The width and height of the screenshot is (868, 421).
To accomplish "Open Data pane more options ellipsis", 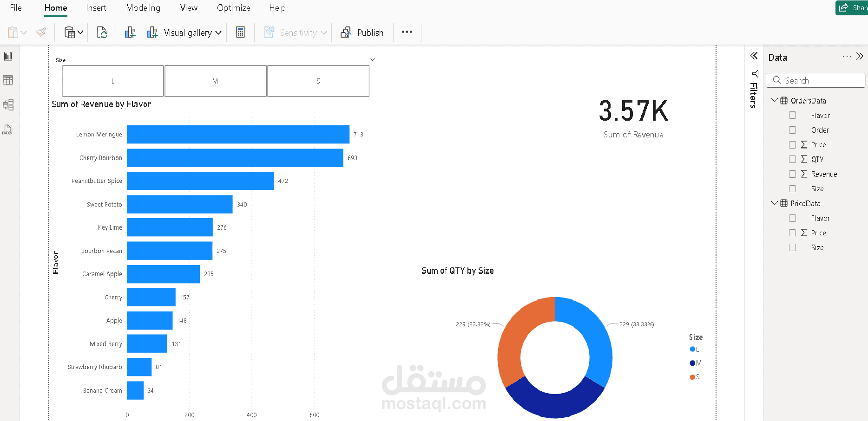I will point(847,56).
